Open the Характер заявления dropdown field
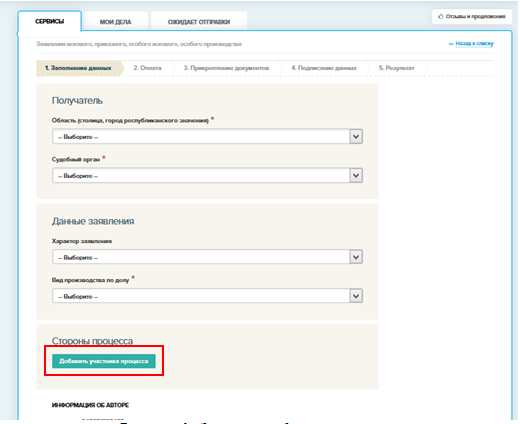Image resolution: width=520 pixels, height=424 pixels. click(x=207, y=257)
